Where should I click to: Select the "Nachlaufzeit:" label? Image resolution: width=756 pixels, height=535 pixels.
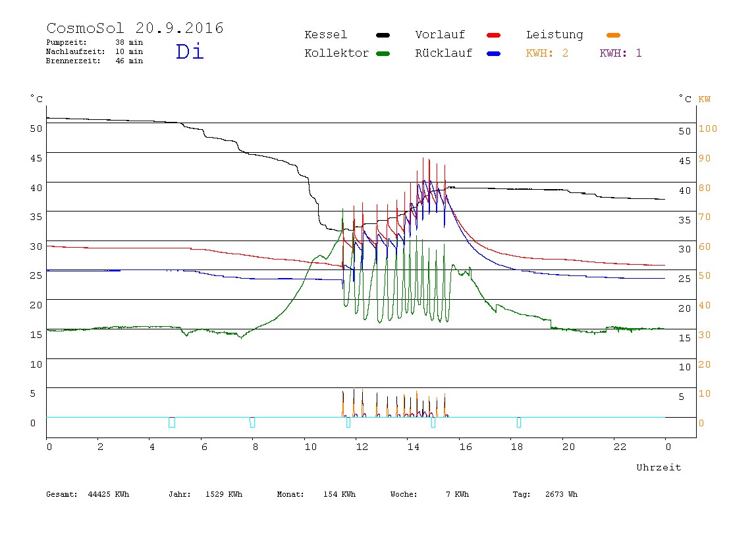tap(75, 51)
